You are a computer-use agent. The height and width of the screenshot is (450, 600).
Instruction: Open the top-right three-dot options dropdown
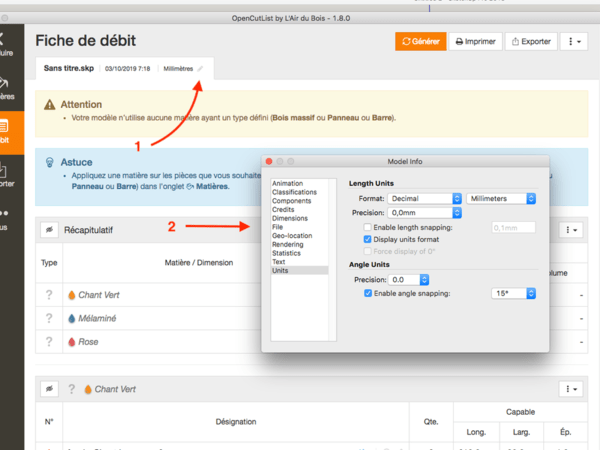[574, 41]
